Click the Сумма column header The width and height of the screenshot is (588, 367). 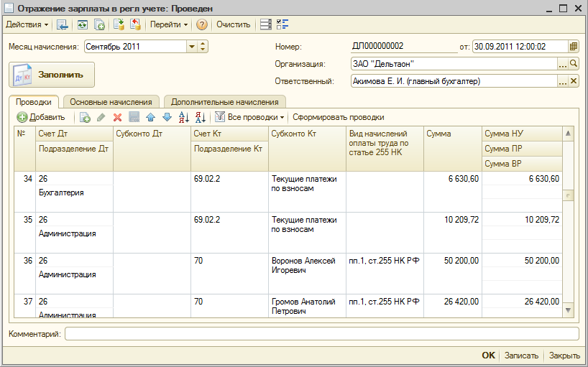[453, 149]
